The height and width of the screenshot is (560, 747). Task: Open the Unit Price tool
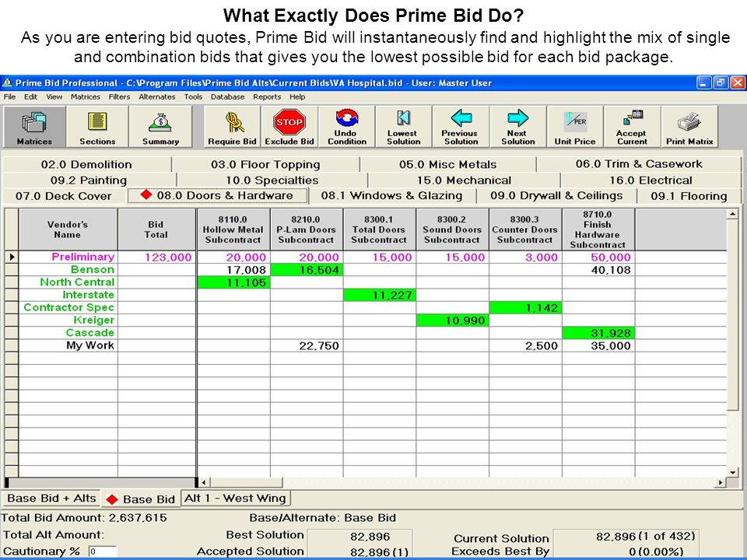tap(575, 127)
